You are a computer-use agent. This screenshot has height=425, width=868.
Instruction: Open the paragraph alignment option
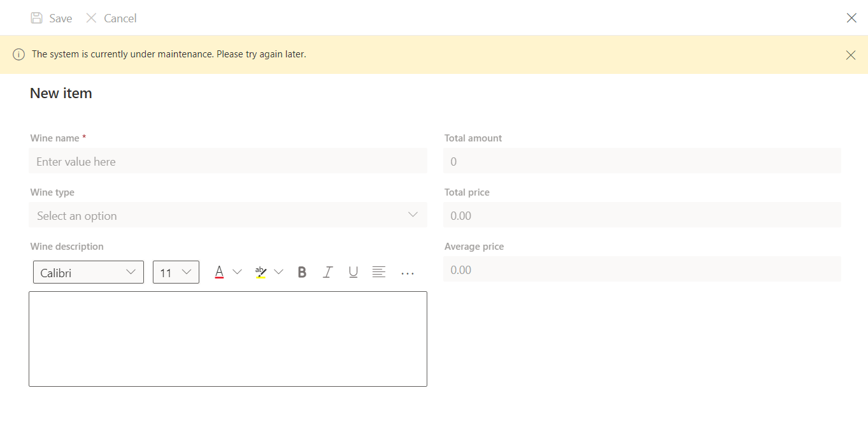[379, 271]
